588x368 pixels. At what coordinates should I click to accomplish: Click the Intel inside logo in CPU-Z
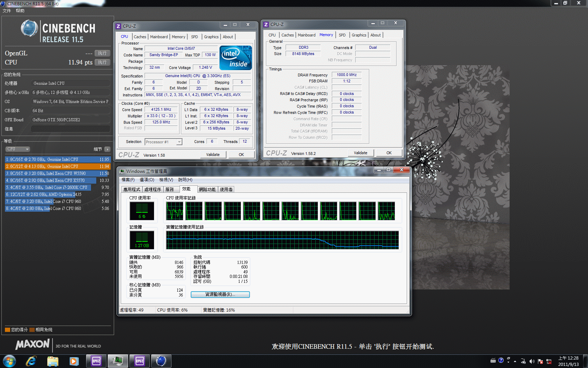tap(236, 58)
